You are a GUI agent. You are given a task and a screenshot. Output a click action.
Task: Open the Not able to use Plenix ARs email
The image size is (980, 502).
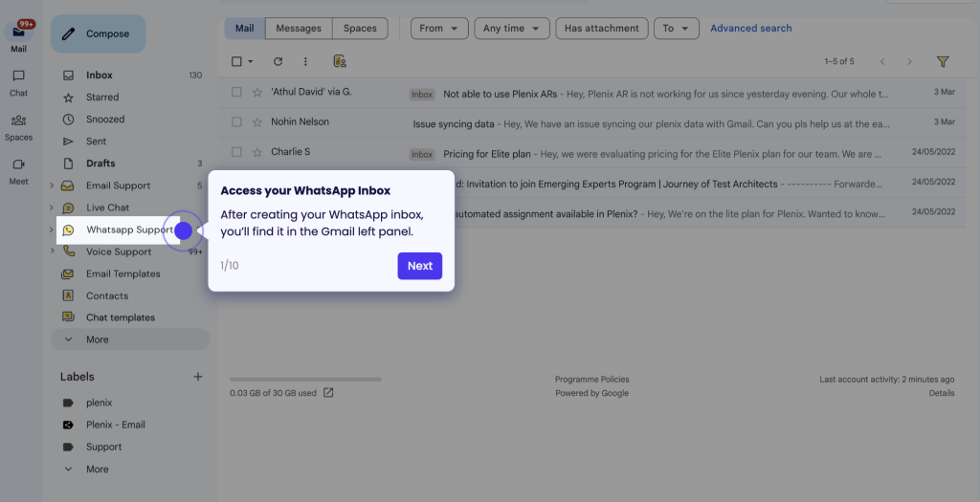[x=591, y=93]
